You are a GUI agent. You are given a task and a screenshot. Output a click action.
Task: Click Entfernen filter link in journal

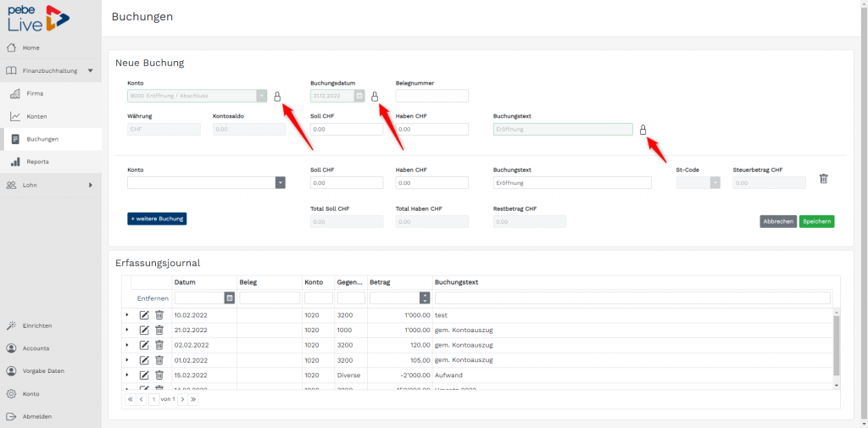pyautogui.click(x=153, y=298)
